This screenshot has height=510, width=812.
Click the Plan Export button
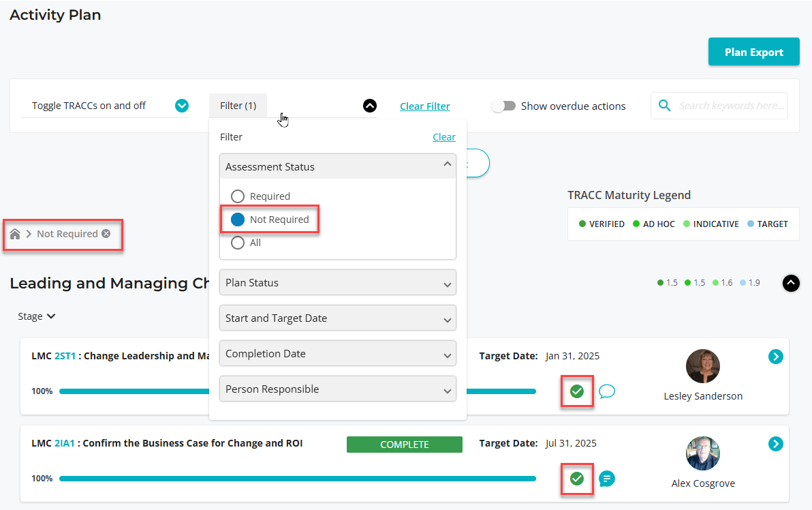[x=753, y=52]
